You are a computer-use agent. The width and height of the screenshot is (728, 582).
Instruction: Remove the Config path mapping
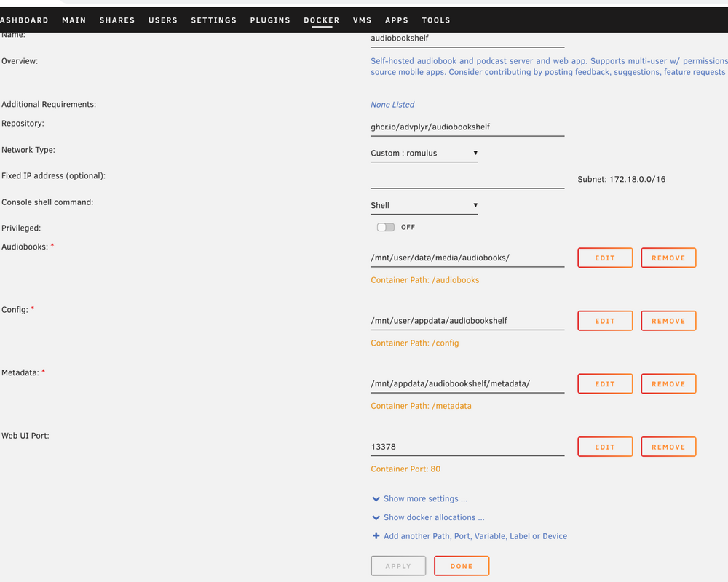coord(668,321)
